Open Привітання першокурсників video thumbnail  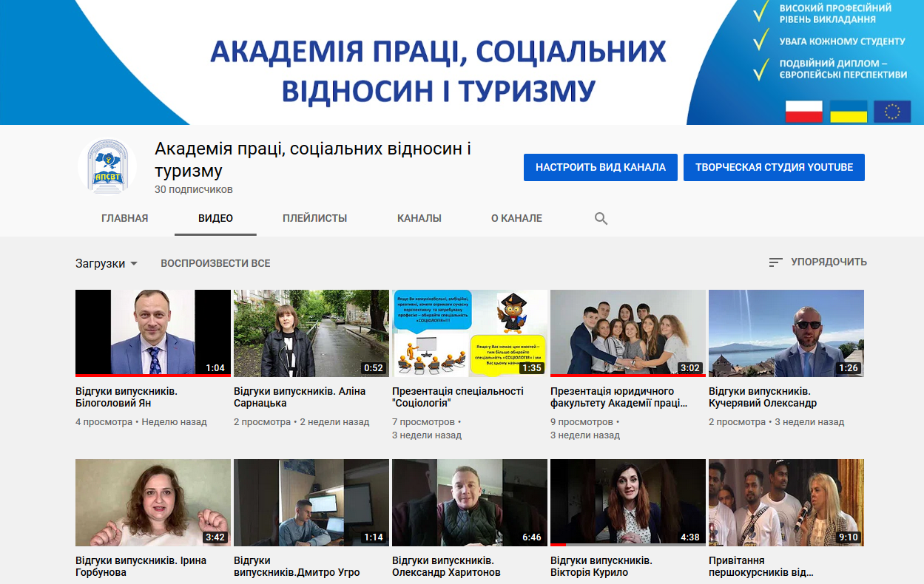[x=786, y=503]
